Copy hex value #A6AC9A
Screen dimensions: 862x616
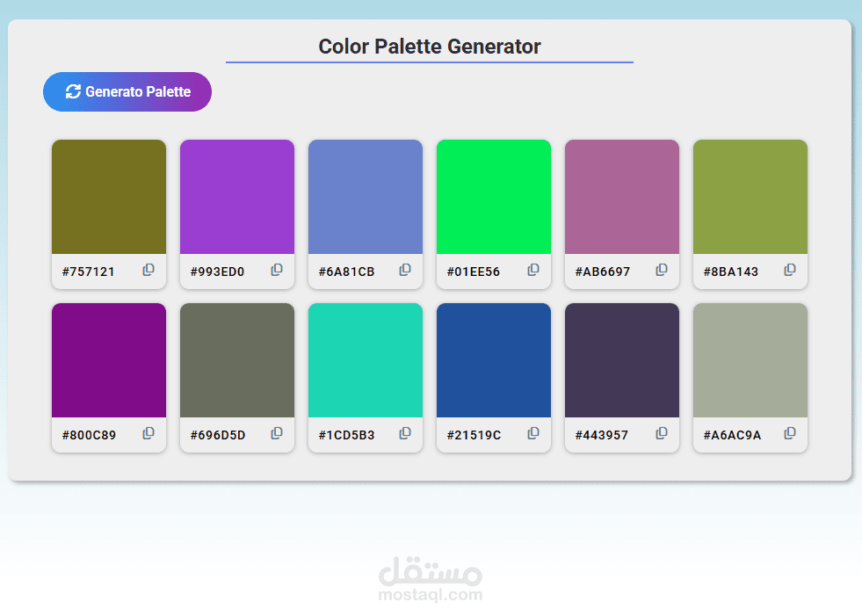(790, 433)
